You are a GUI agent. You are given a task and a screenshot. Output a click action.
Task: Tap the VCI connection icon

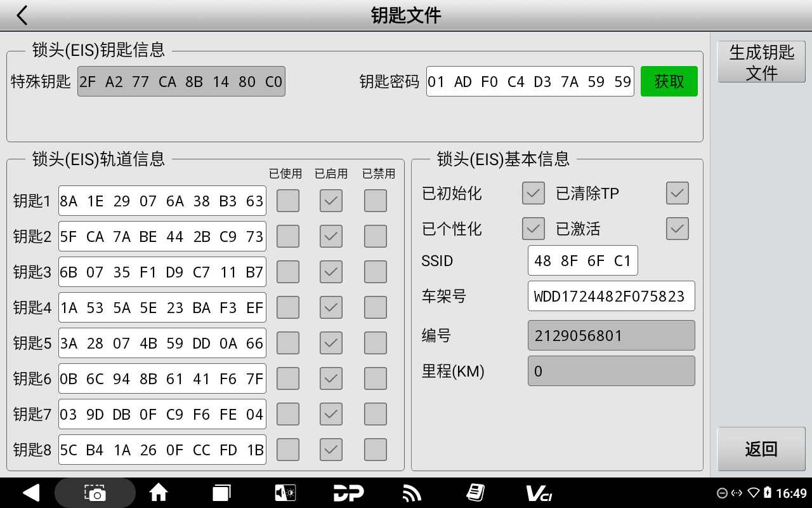539,493
